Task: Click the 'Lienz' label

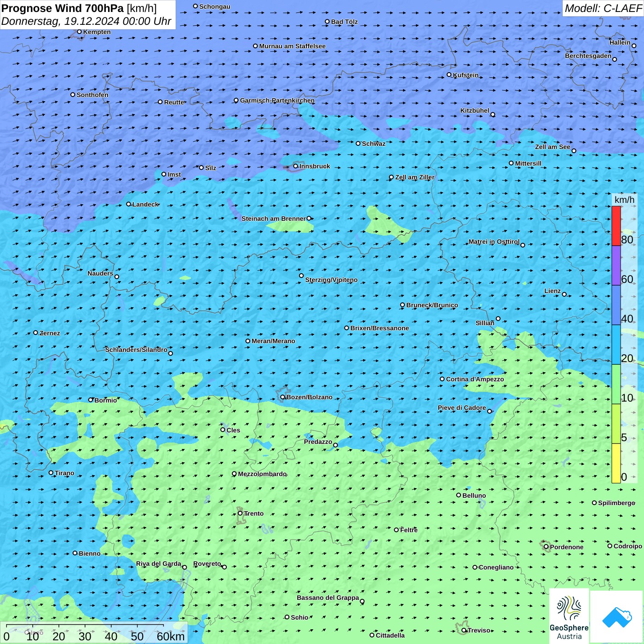Action: (552, 291)
